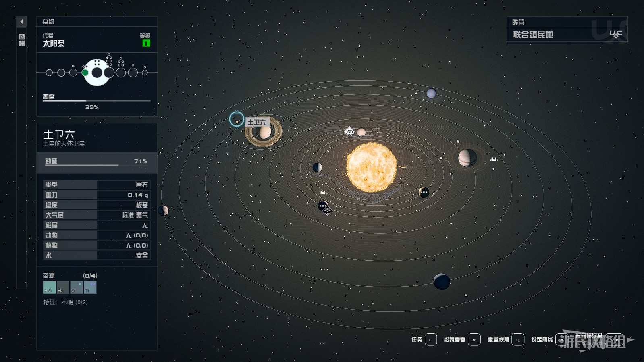The height and width of the screenshot is (362, 644).
Task: Click the UC faction logo
Action: [x=616, y=35]
